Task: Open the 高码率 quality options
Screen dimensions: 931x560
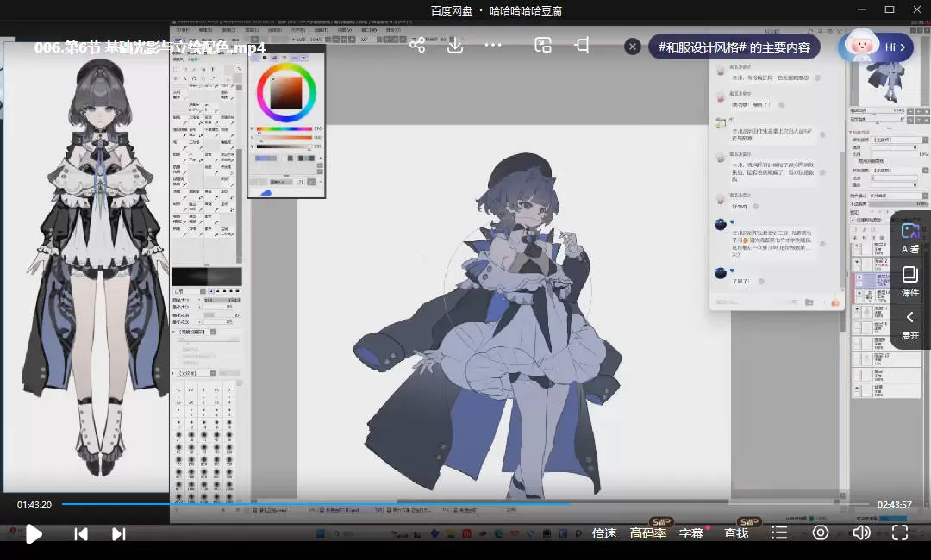Action: (647, 533)
